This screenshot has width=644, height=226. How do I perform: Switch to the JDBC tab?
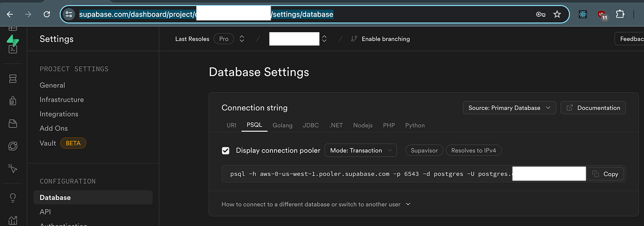click(311, 125)
